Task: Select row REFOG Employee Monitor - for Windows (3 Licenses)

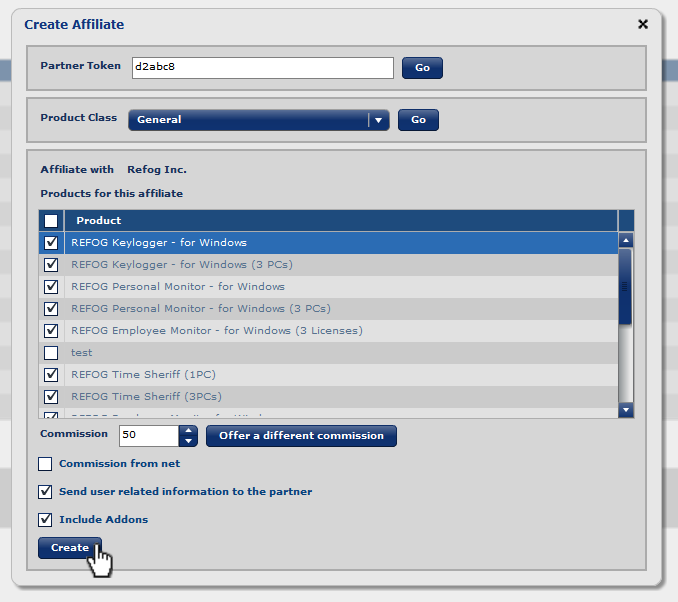Action: tap(329, 331)
